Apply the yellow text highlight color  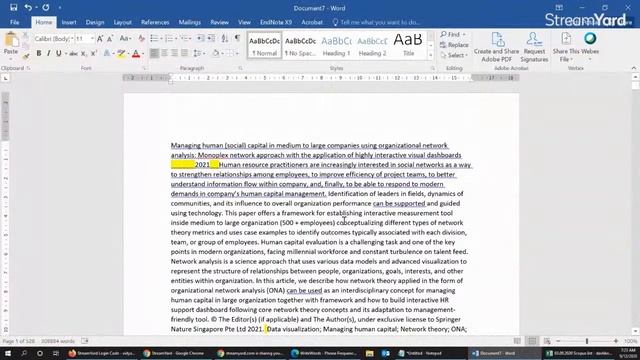pyautogui.click(x=121, y=53)
